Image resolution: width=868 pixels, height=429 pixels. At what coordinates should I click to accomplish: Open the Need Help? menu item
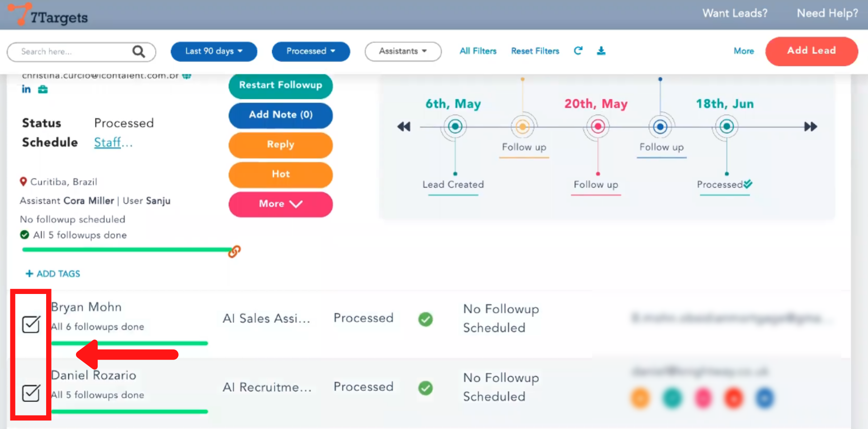click(x=827, y=14)
